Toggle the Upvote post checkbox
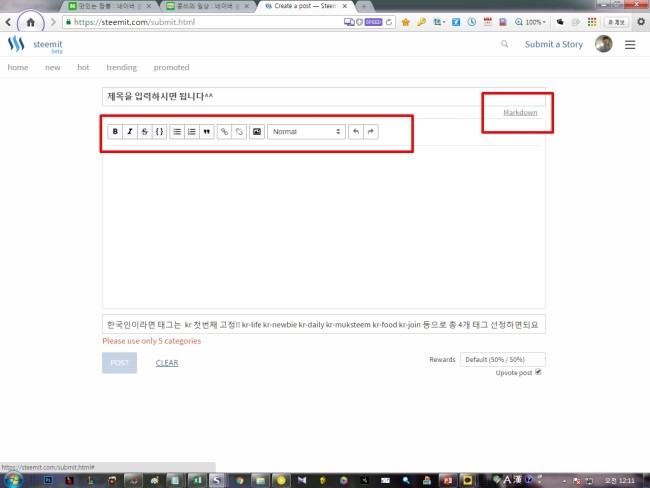 tap(538, 372)
